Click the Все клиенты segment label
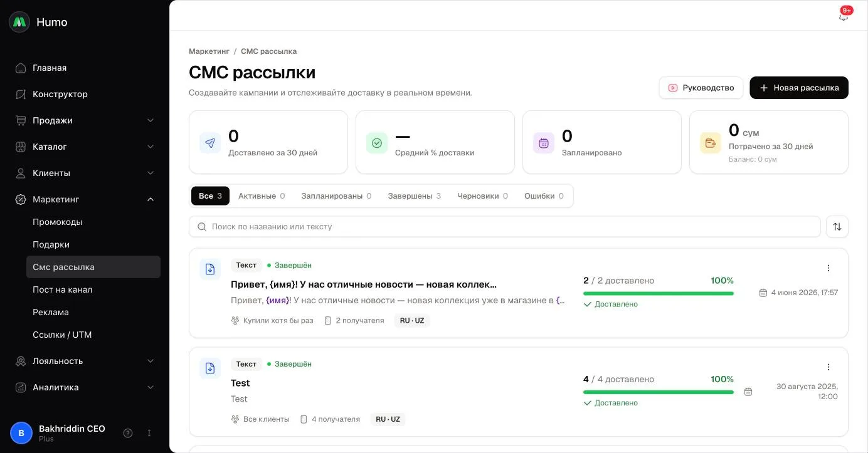Viewport: 868px width, 453px height. pos(266,419)
